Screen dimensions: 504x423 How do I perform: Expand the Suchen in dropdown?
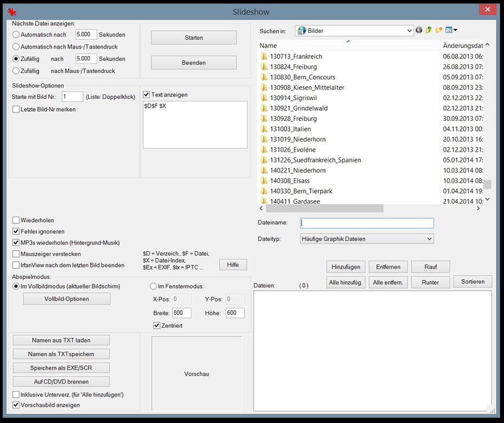tap(408, 30)
